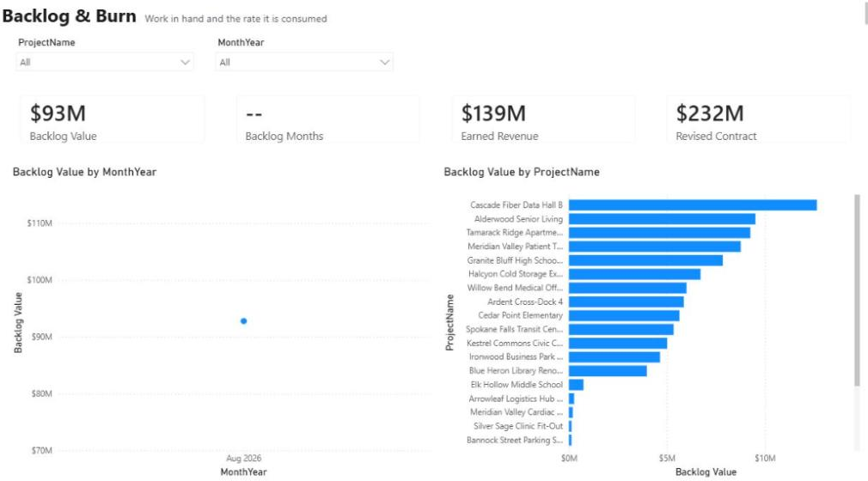Select the $232M Revised Contract card
868x481 pixels.
tap(758, 119)
